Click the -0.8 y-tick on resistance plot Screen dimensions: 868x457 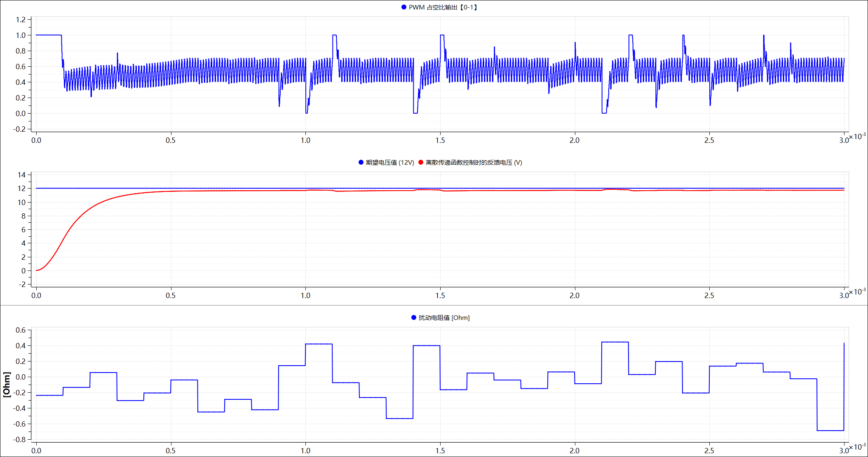19,440
